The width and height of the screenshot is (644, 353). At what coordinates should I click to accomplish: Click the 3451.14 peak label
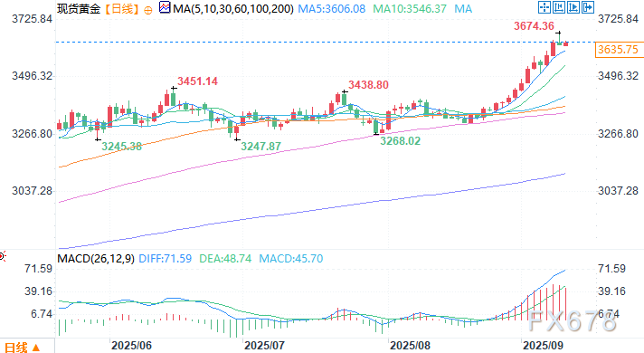tap(197, 81)
